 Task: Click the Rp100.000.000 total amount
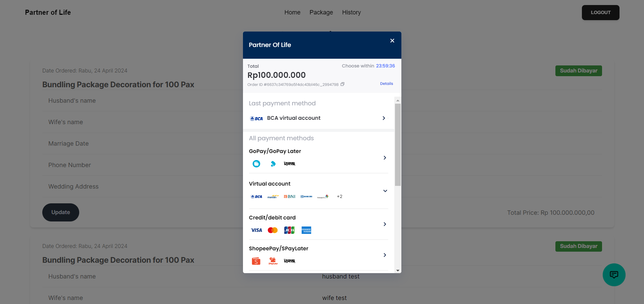pos(277,75)
